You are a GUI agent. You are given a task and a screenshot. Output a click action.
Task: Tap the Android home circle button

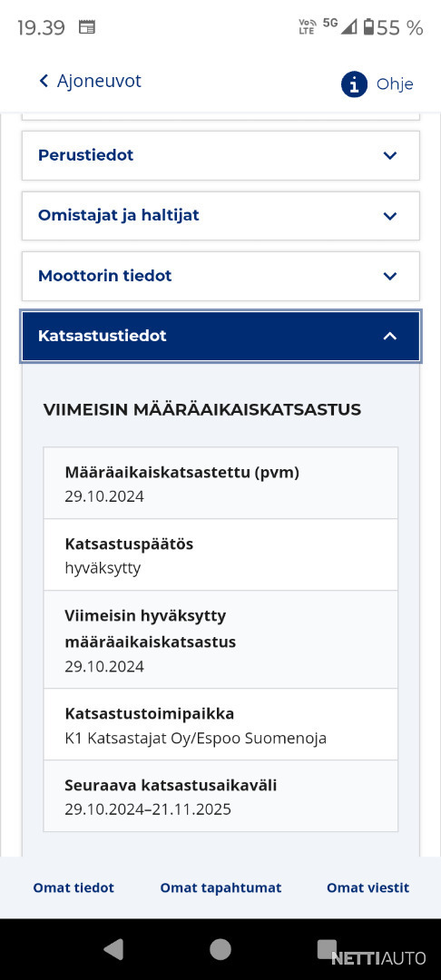point(220,949)
